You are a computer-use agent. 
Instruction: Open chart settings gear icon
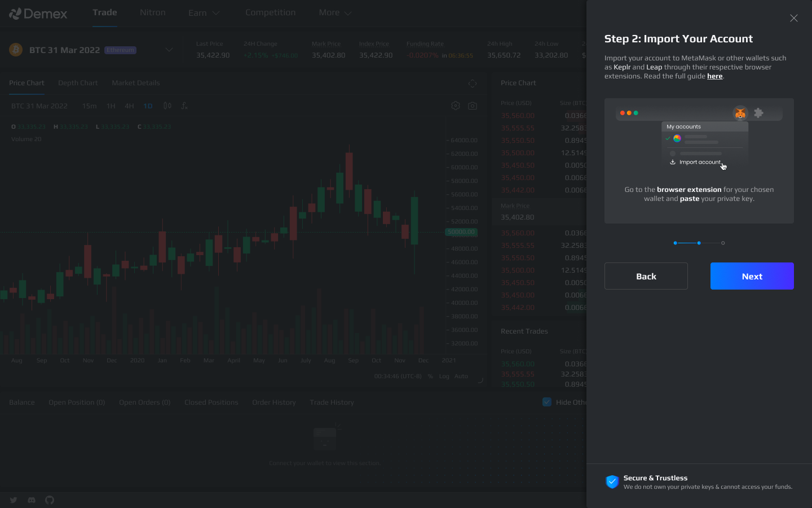[x=456, y=106]
